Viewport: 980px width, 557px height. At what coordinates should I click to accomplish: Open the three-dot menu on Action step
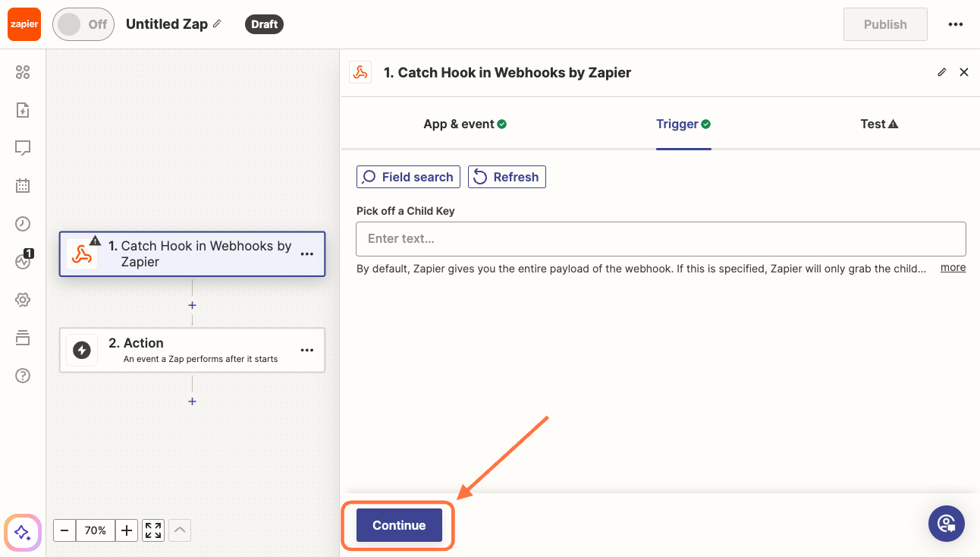tap(307, 351)
